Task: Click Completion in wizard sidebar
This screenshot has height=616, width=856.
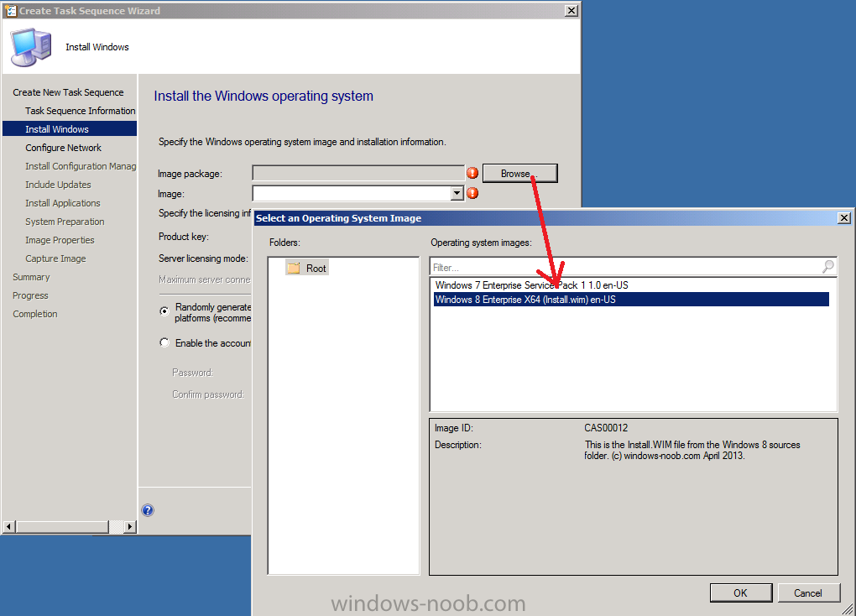Action: pos(35,314)
